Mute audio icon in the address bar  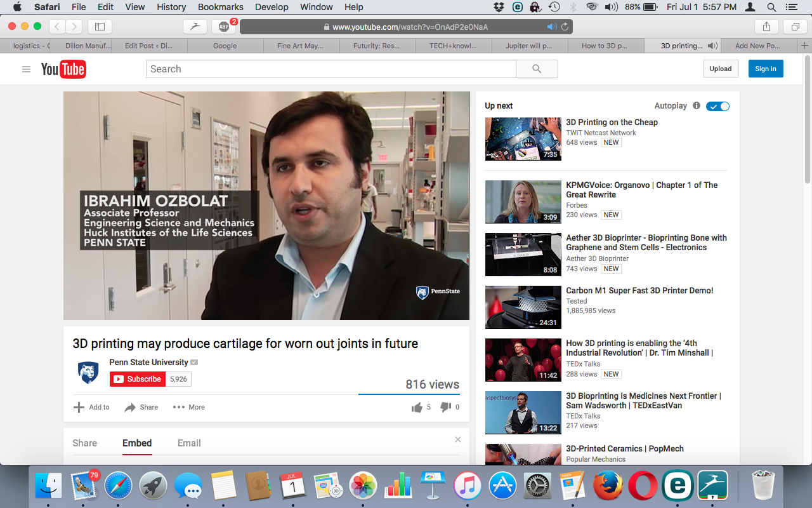point(551,27)
